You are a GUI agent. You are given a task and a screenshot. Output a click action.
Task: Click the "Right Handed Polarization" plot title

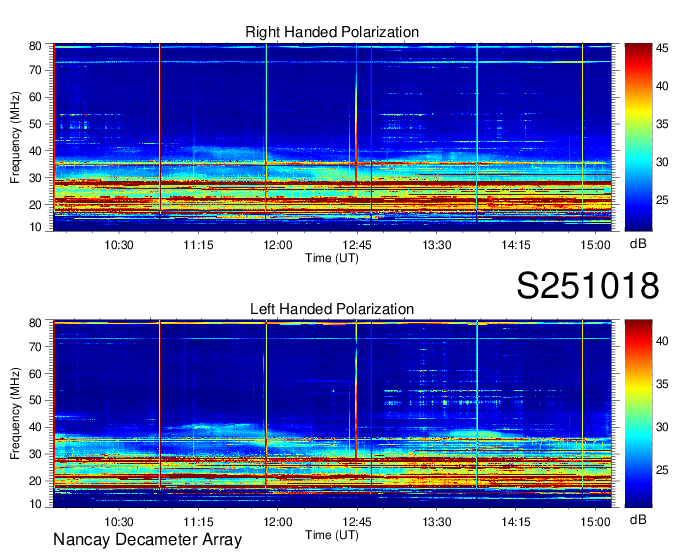click(332, 32)
